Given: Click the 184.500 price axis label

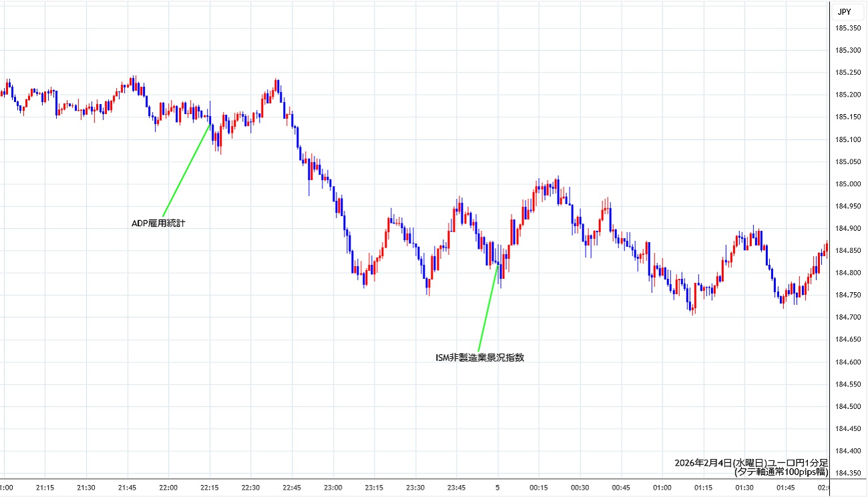Looking at the screenshot, I should tap(847, 407).
